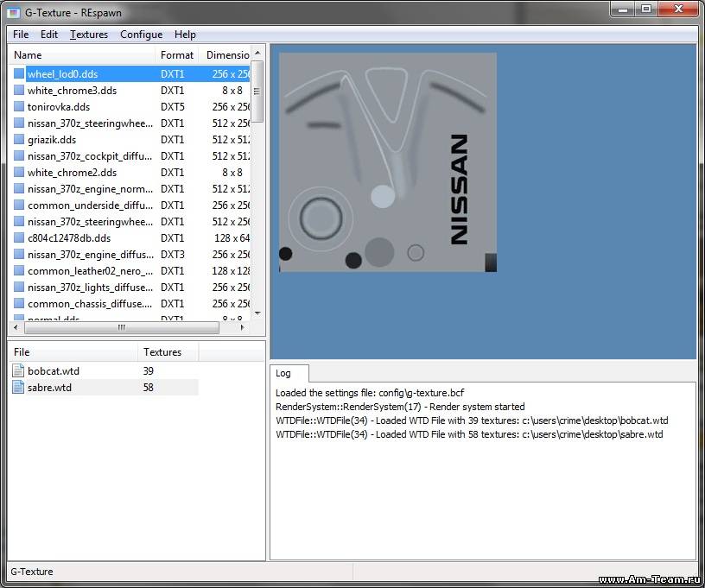Select the wheel_lod0.dds texture name
The image size is (705, 588).
point(62,73)
